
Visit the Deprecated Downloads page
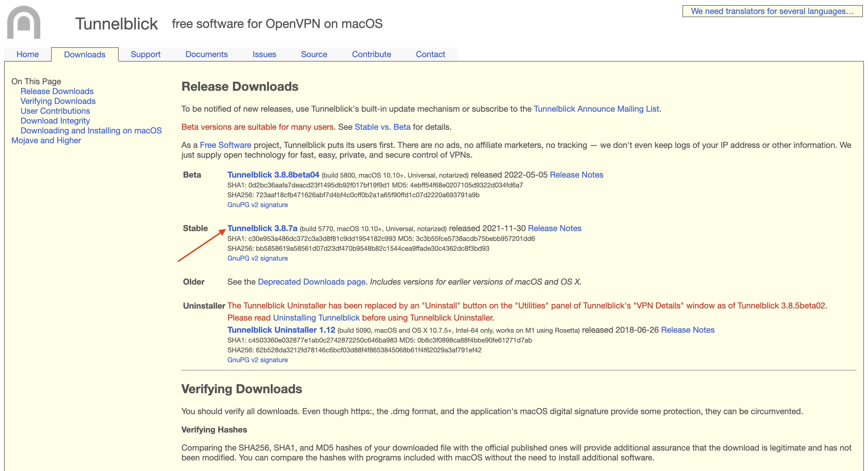click(311, 282)
